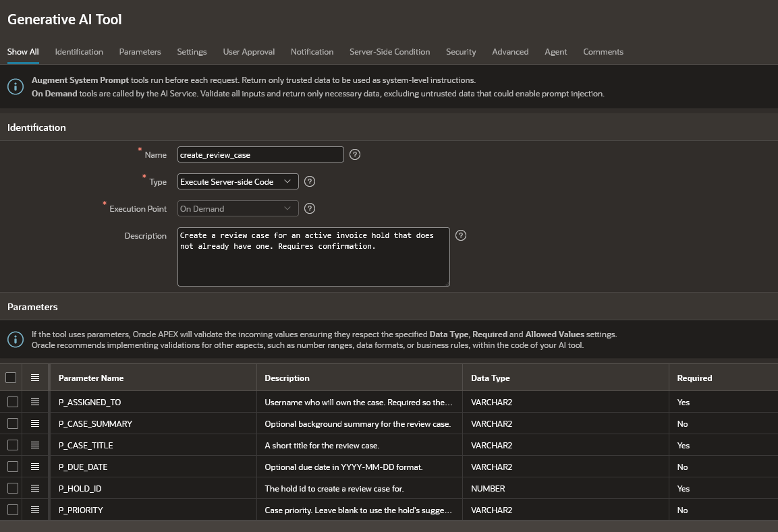Check the P_PRIORITY row checkbox

pos(13,510)
